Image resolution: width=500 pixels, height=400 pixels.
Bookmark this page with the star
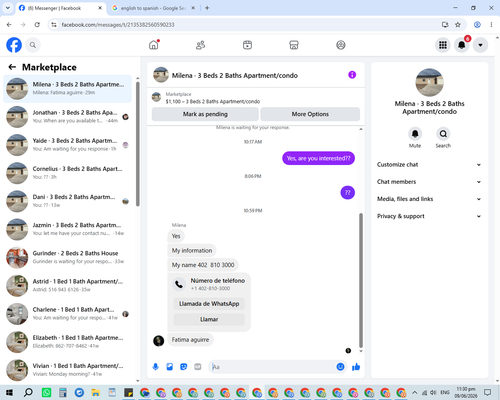[x=458, y=25]
